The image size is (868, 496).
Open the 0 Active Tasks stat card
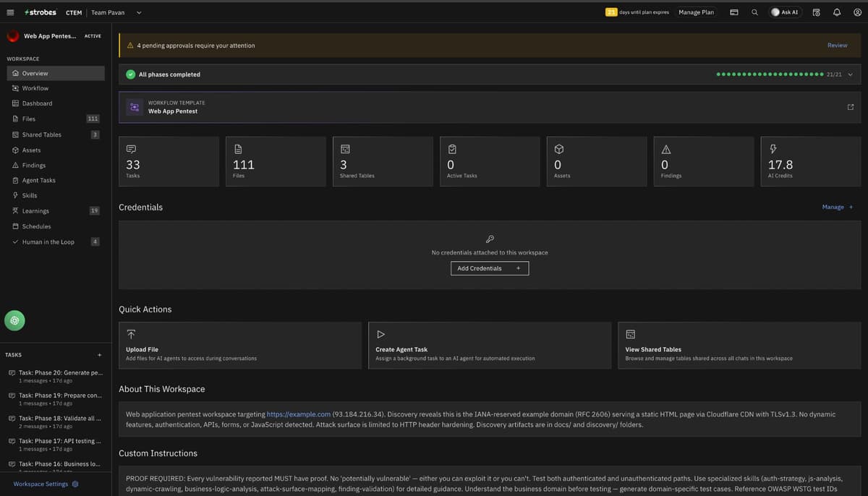490,162
